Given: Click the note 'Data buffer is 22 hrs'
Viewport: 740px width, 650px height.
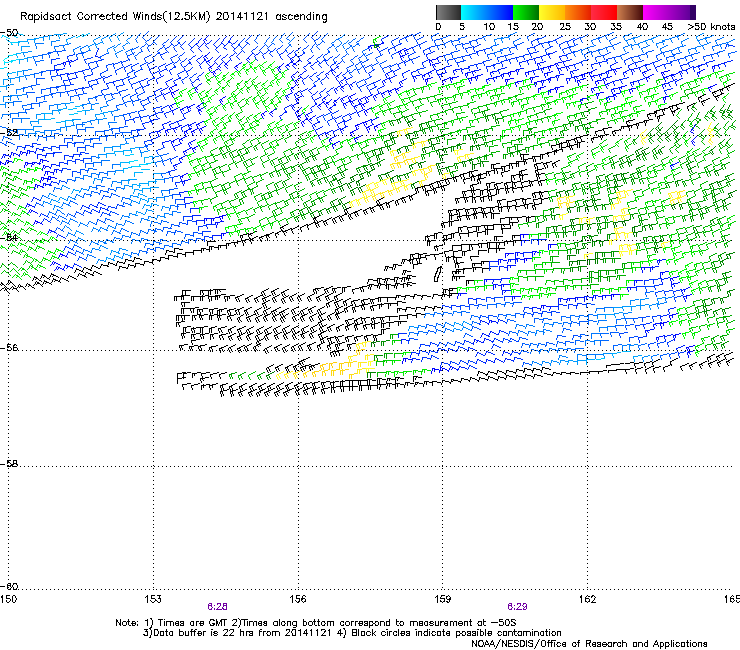Looking at the screenshot, I should [x=204, y=633].
